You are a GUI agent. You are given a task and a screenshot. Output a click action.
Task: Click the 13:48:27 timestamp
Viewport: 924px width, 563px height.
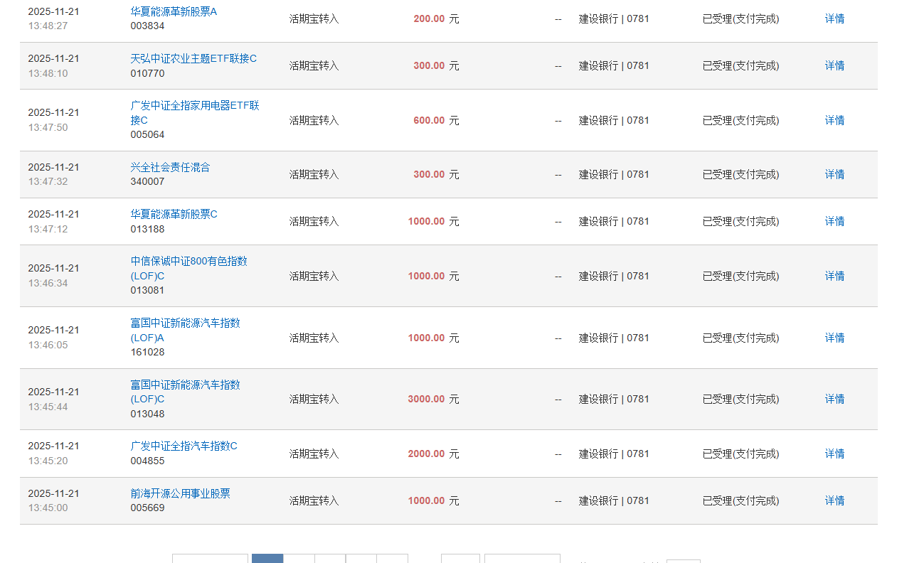click(x=48, y=26)
